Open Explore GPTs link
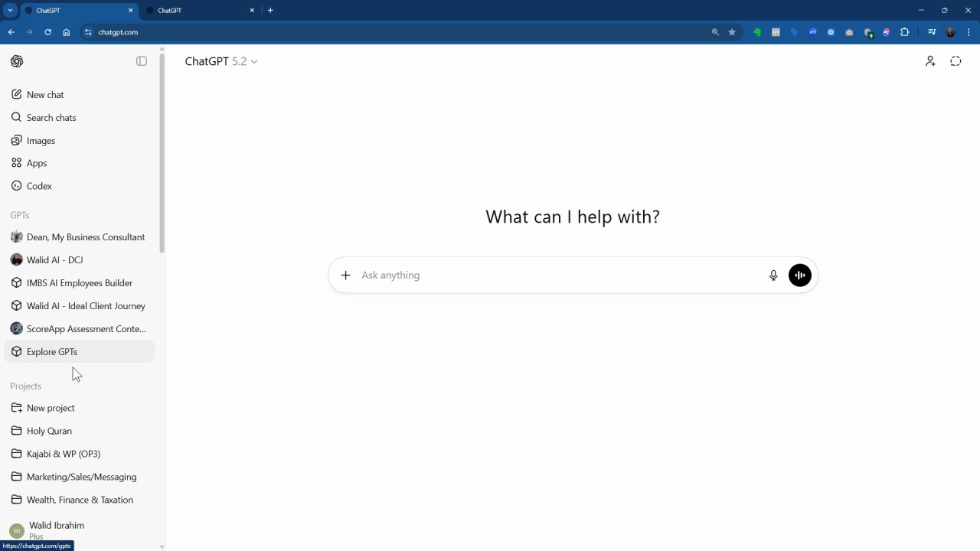The height and width of the screenshot is (551, 980). pos(52,352)
